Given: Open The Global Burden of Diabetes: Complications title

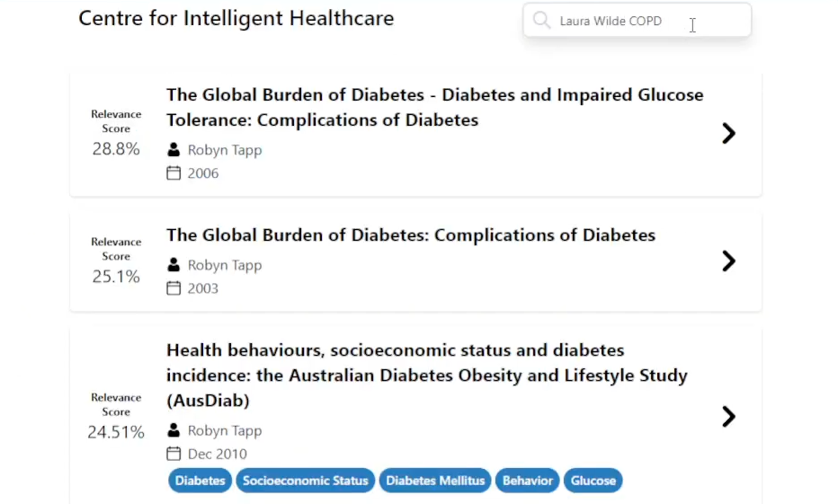Looking at the screenshot, I should [x=410, y=235].
